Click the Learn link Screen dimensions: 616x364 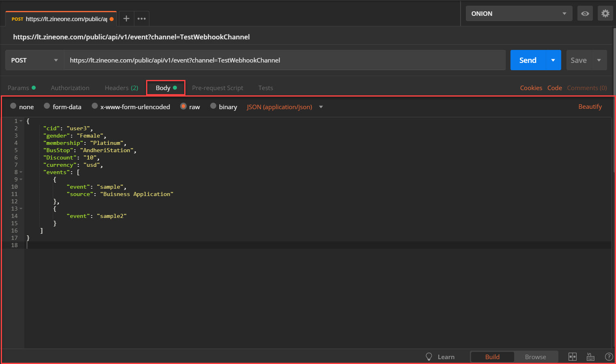point(446,357)
